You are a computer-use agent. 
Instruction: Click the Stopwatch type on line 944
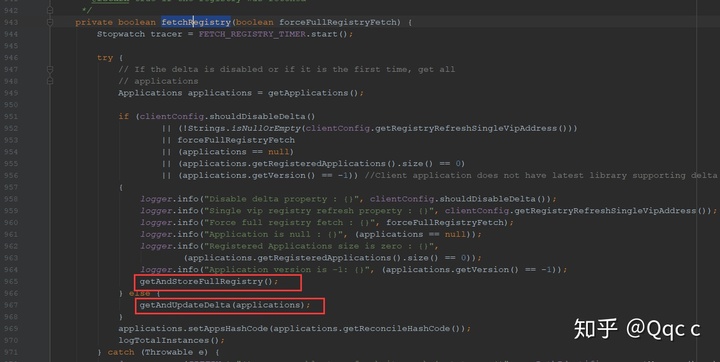click(x=121, y=34)
